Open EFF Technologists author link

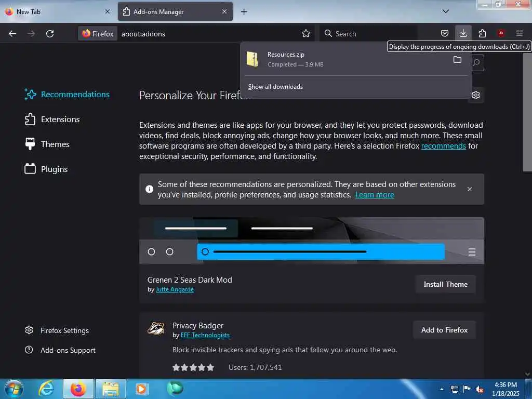click(x=205, y=335)
